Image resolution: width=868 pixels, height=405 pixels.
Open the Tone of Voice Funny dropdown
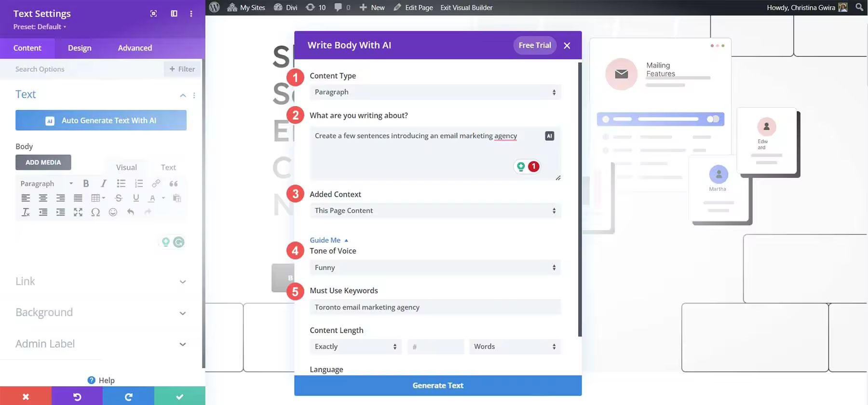click(435, 268)
